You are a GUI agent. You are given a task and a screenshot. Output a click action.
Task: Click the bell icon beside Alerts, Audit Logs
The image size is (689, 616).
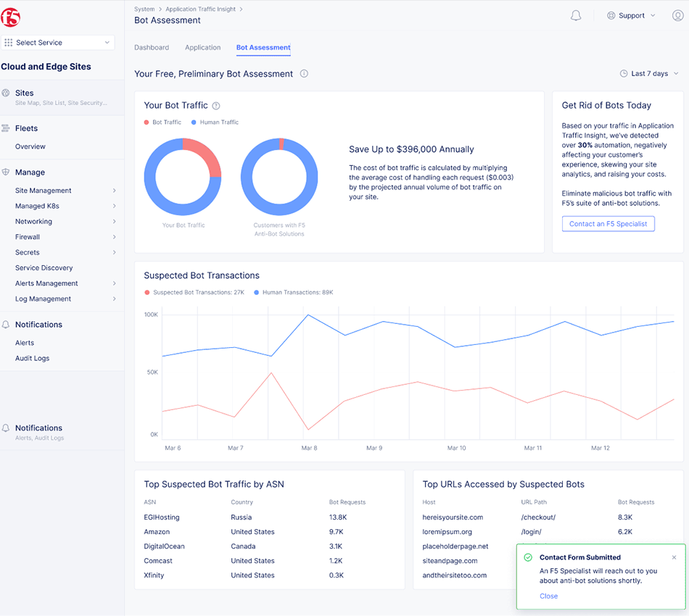(6, 428)
